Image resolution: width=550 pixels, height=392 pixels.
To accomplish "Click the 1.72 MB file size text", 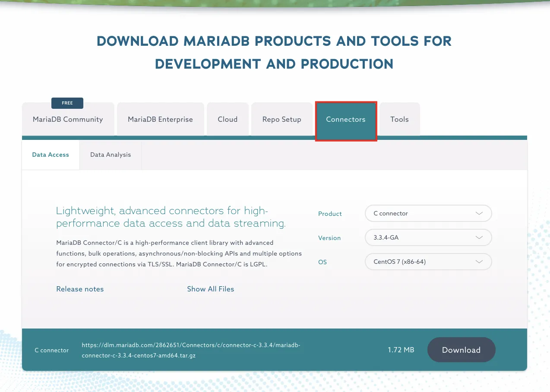I will pyautogui.click(x=401, y=350).
